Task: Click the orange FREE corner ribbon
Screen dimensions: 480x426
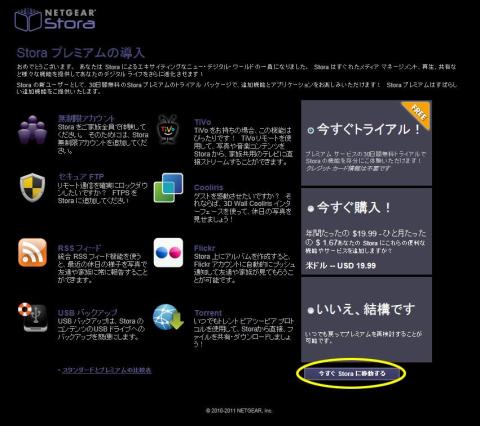Action: coord(418,114)
